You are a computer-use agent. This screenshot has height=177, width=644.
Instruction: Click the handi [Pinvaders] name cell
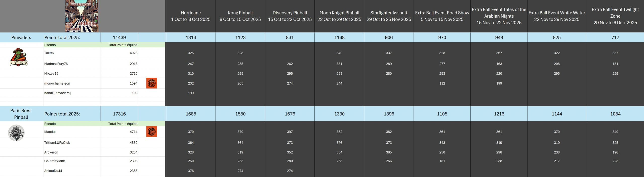click(x=58, y=93)
